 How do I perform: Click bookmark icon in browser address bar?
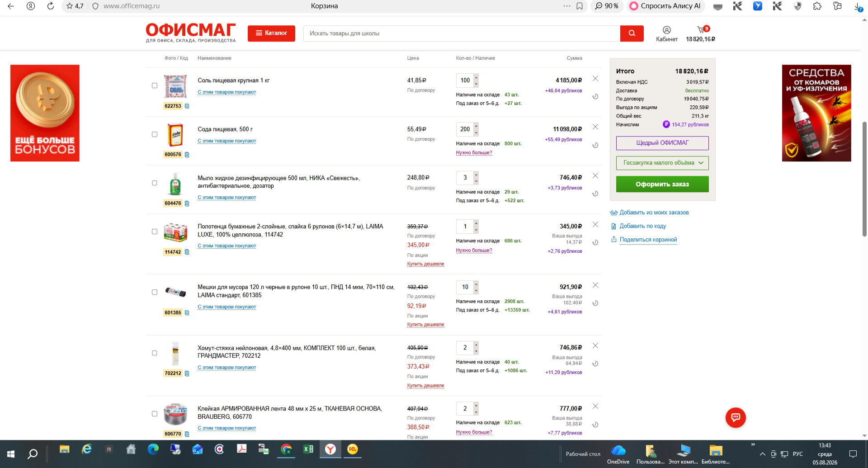(x=580, y=6)
